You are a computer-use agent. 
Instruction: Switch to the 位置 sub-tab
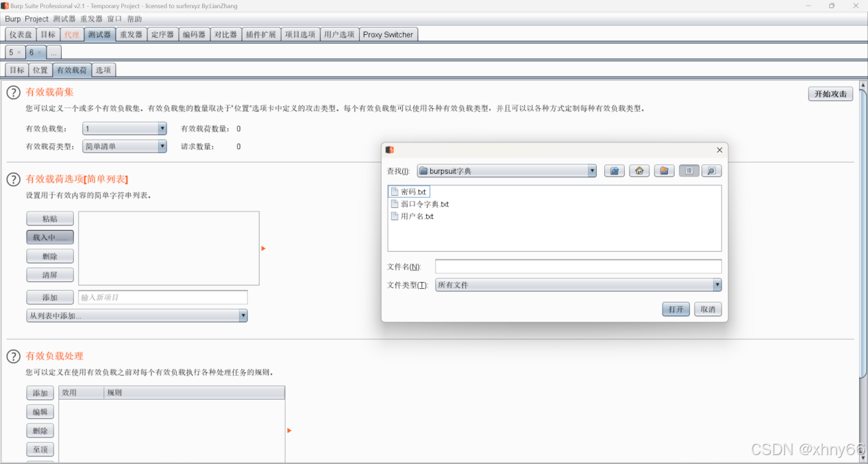(x=40, y=70)
